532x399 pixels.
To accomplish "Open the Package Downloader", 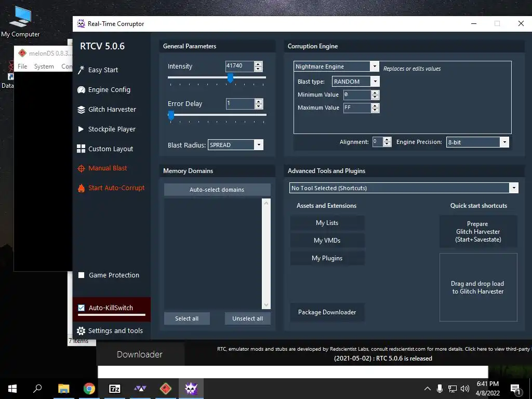I will click(x=327, y=312).
